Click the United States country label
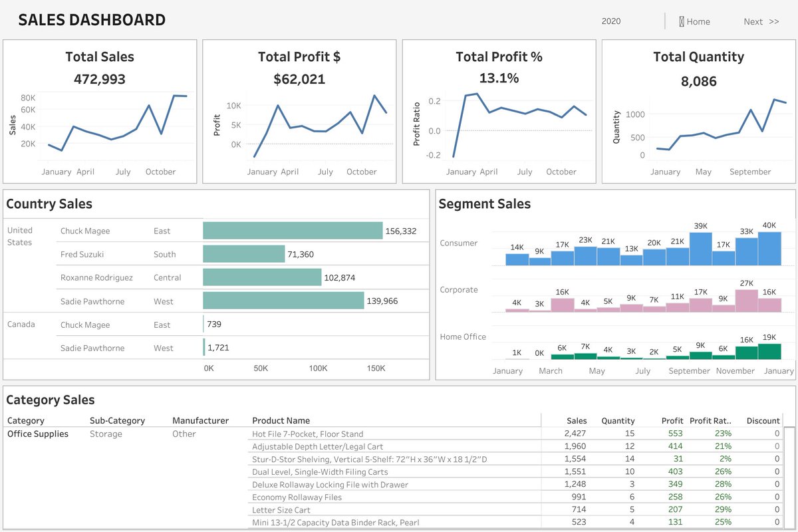This screenshot has height=532, width=798. tap(20, 236)
